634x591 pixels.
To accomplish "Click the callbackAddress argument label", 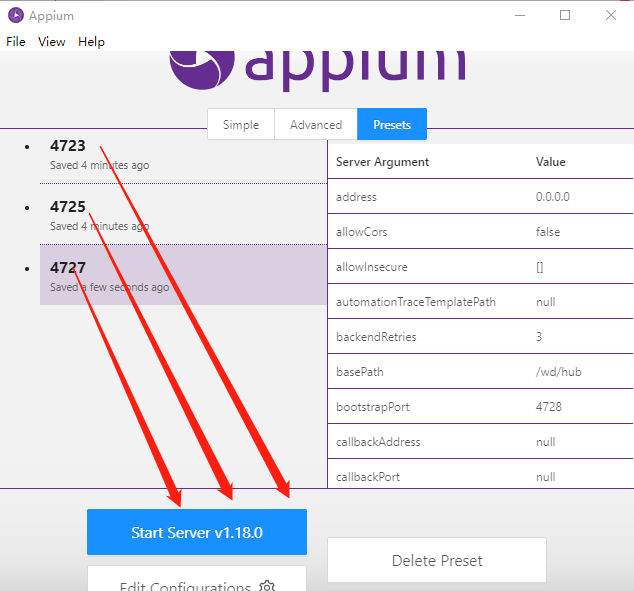I will (x=378, y=442).
